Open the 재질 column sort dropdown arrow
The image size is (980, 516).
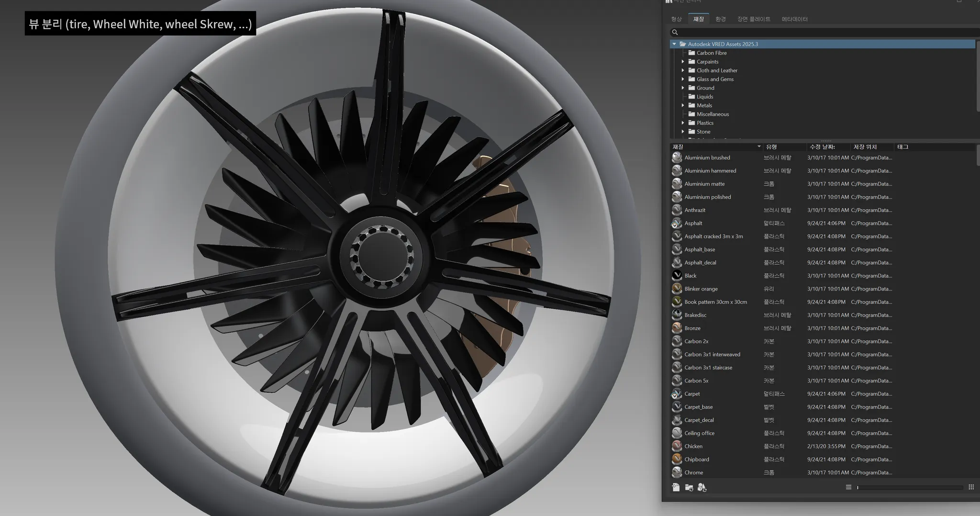coord(759,147)
